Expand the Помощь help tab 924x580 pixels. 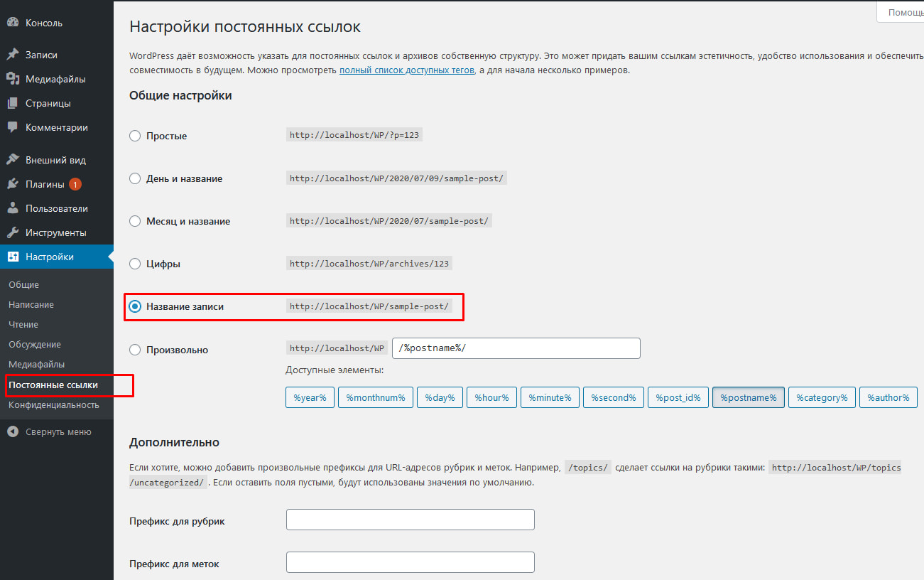(901, 12)
